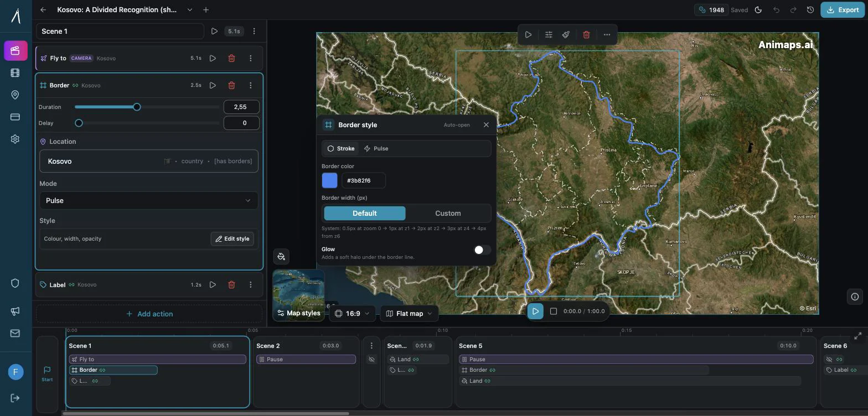Open sliders settings in map toolbar
The width and height of the screenshot is (868, 416).
click(549, 35)
